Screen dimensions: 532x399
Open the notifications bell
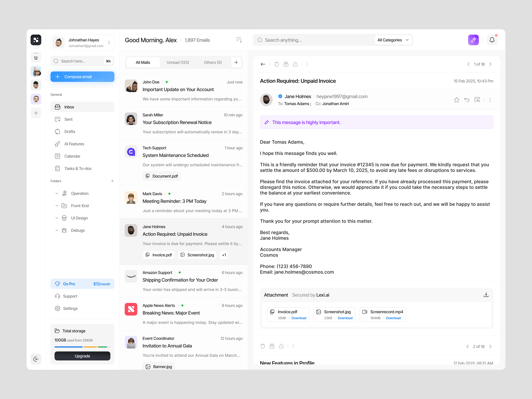tap(492, 40)
